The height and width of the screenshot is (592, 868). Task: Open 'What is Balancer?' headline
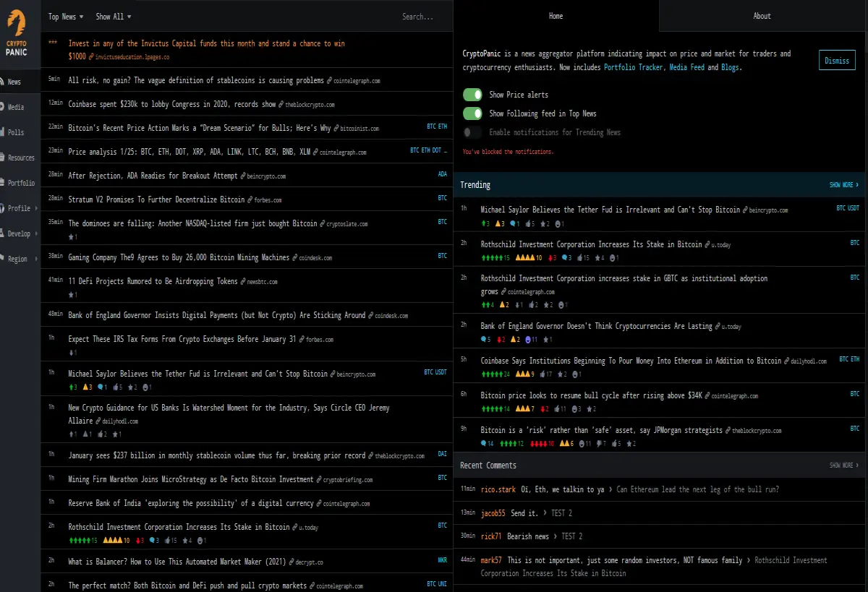click(x=176, y=561)
